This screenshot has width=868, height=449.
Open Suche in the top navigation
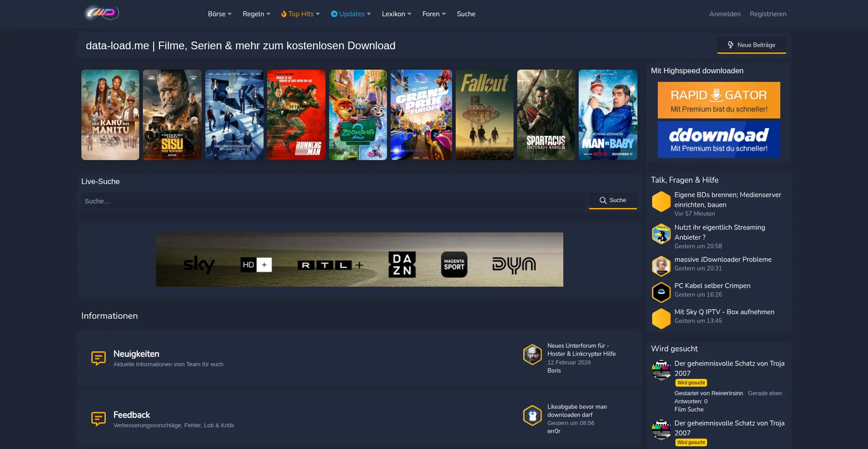tap(466, 14)
